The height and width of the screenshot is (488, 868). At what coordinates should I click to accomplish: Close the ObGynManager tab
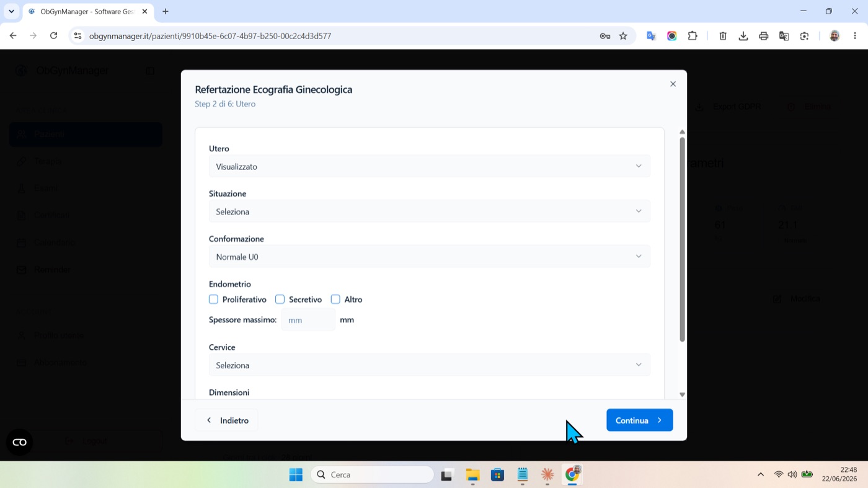(x=144, y=11)
